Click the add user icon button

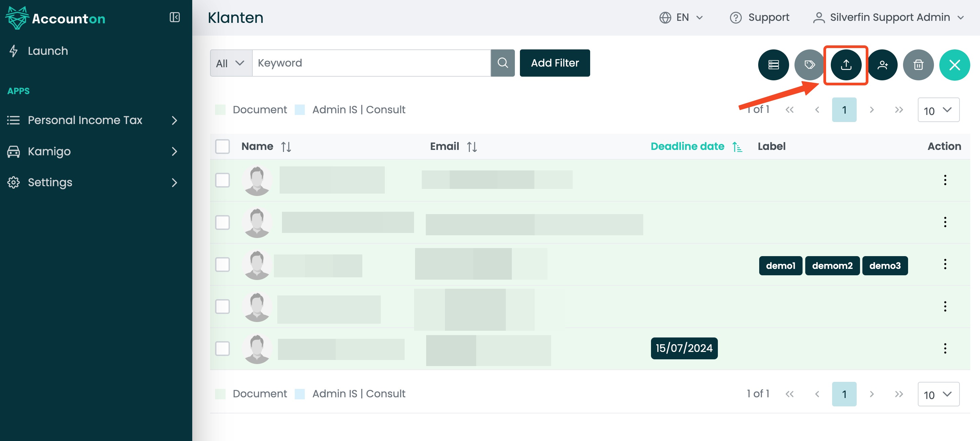882,65
